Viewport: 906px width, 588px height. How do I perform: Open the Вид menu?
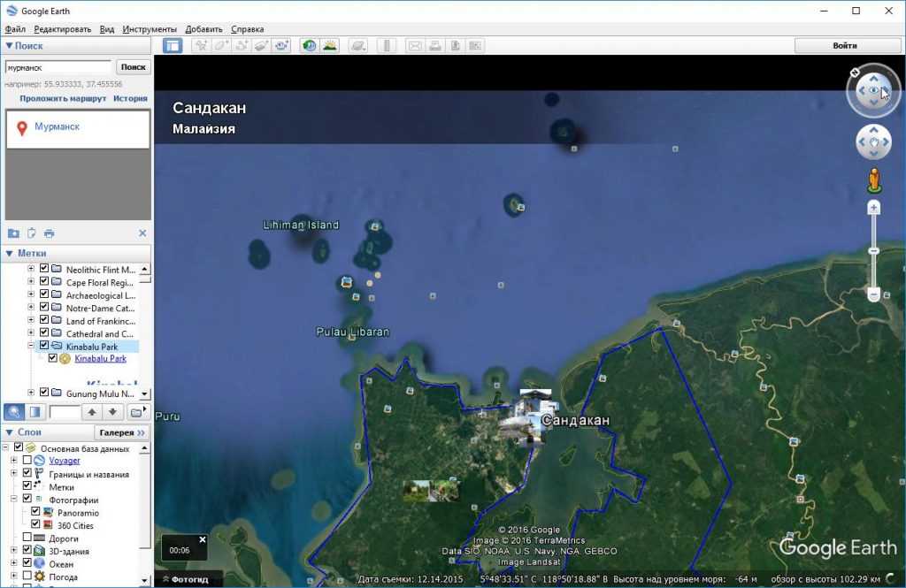[107, 29]
